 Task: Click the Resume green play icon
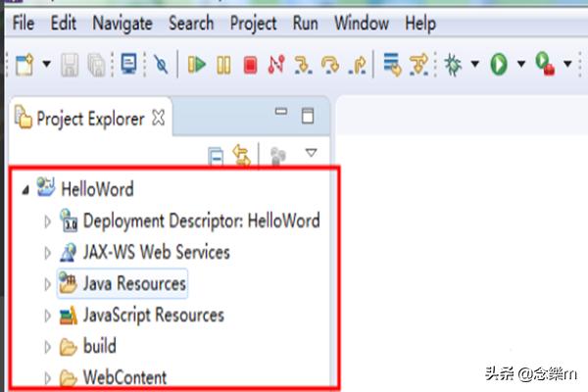[x=198, y=65]
